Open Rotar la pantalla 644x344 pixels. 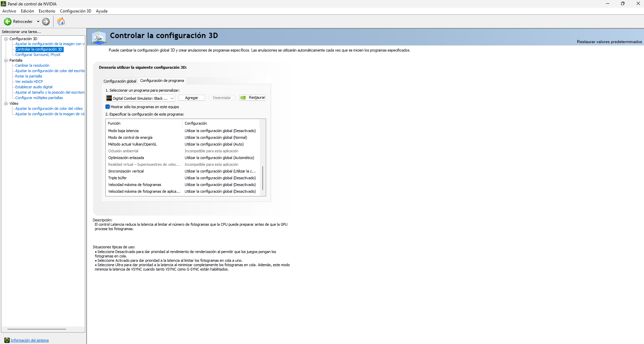click(x=29, y=76)
